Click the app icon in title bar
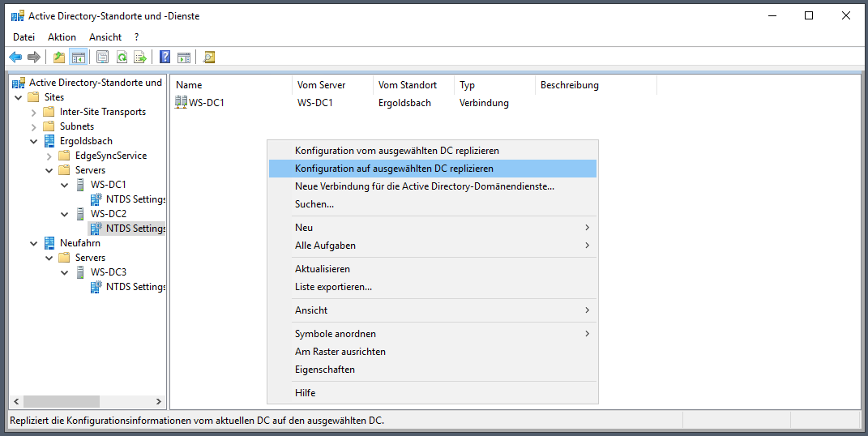 click(18, 16)
